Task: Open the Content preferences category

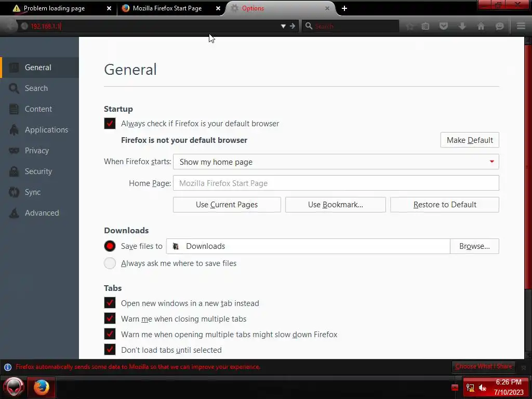Action: pos(39,109)
